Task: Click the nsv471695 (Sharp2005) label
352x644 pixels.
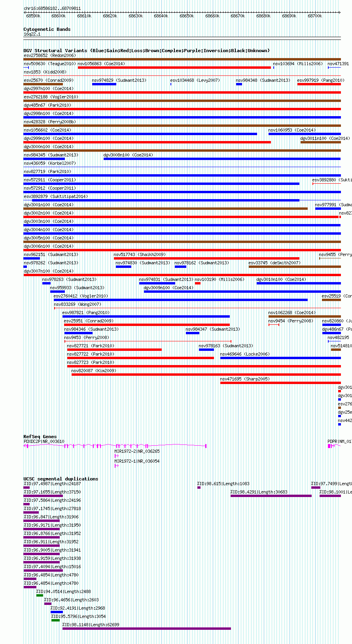Action: [x=245, y=379]
